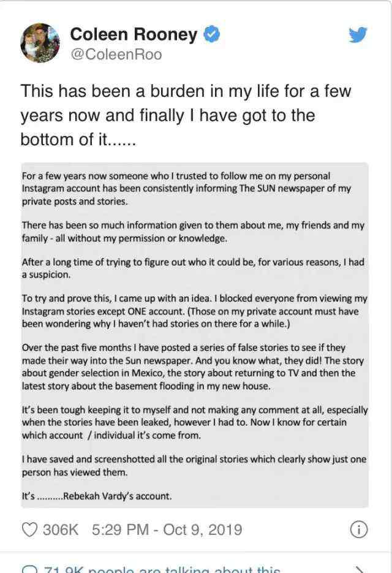Click the 306K likes count
Viewport: 392px width, 573px height.
(61, 529)
